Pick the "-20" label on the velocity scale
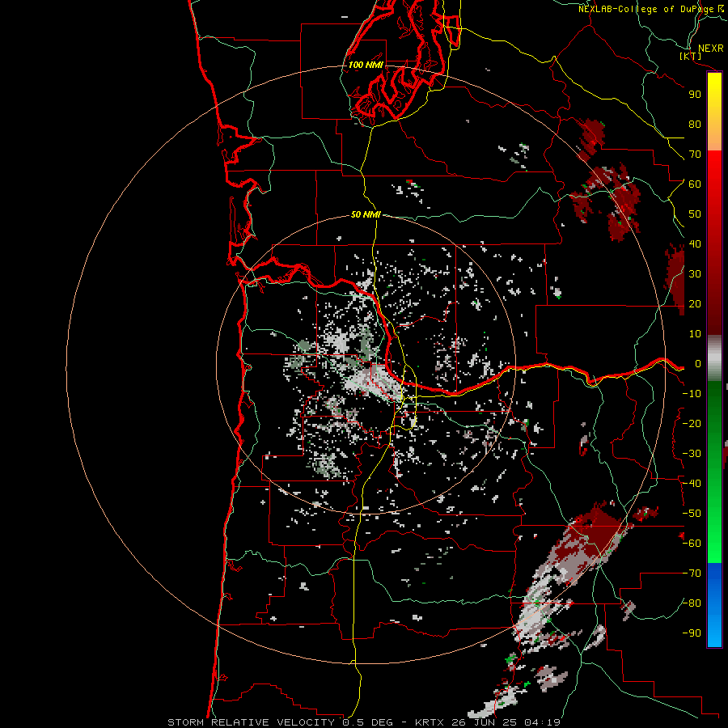Viewport: 728px width, 728px height. (692, 423)
